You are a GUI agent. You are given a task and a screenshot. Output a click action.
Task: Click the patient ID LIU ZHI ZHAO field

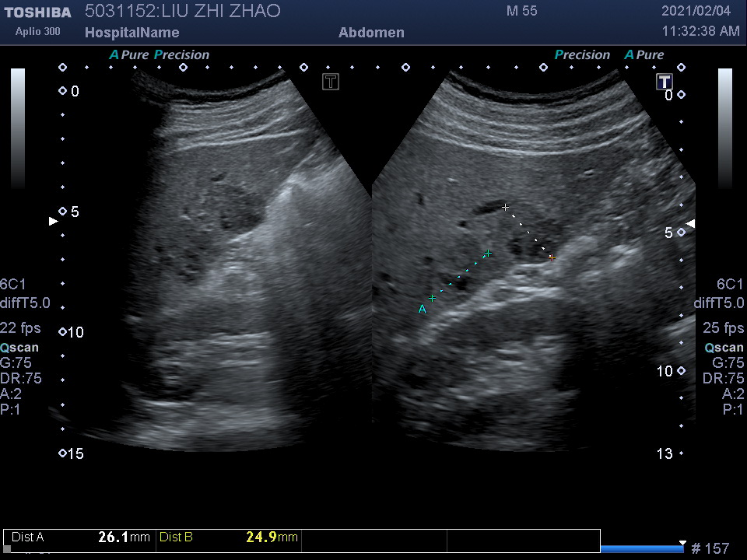click(x=182, y=11)
